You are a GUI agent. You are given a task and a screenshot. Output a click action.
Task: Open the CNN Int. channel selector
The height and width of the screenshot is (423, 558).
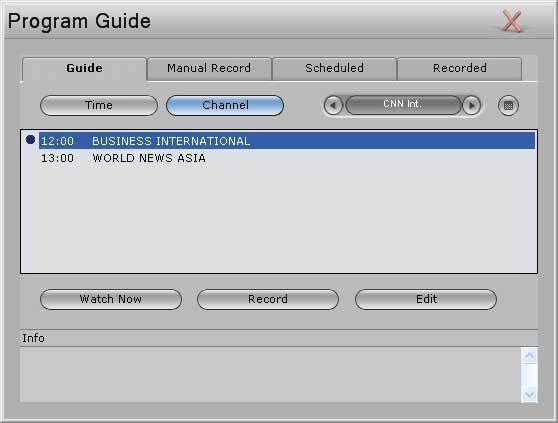pyautogui.click(x=403, y=105)
